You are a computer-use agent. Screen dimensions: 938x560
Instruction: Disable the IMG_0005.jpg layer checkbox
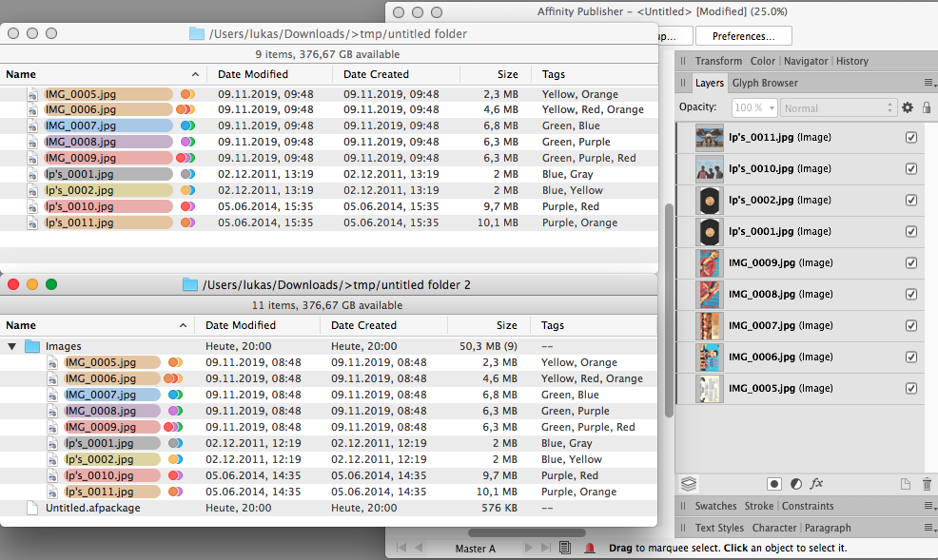pos(911,388)
